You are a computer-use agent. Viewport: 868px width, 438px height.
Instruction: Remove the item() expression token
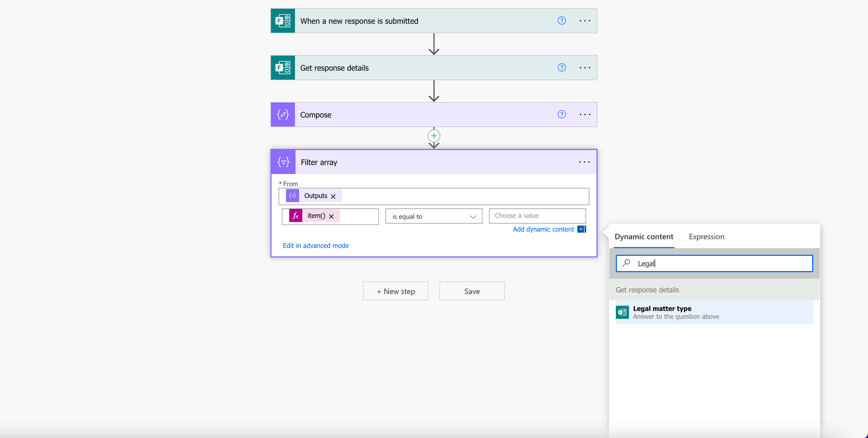pyautogui.click(x=331, y=216)
